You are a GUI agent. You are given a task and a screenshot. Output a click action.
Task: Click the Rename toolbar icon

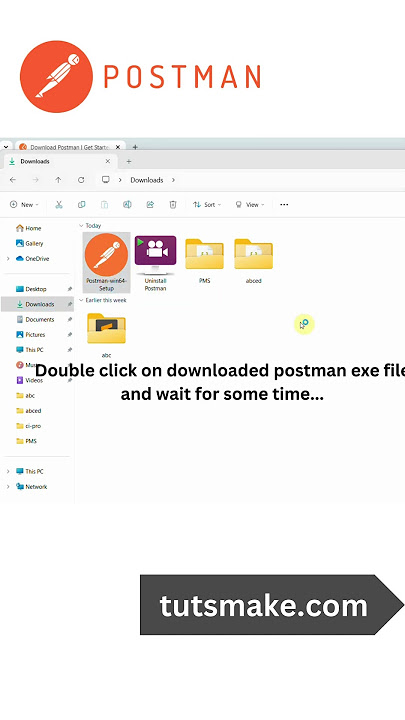coord(127,205)
